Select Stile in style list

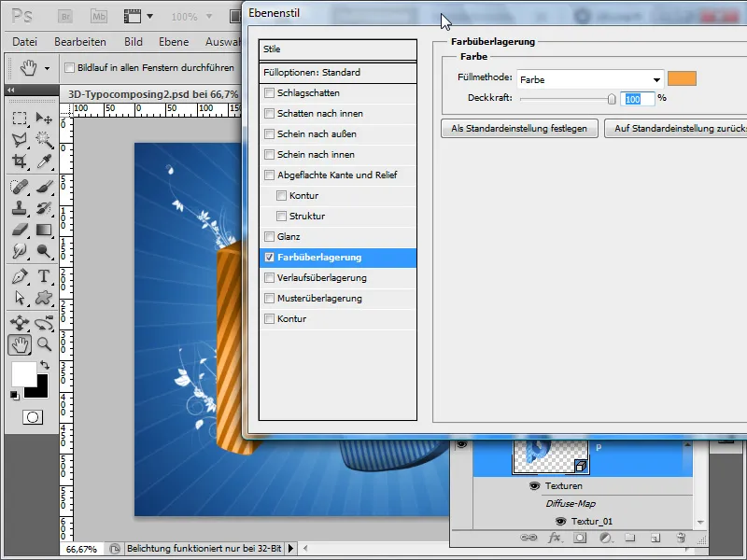click(x=338, y=49)
